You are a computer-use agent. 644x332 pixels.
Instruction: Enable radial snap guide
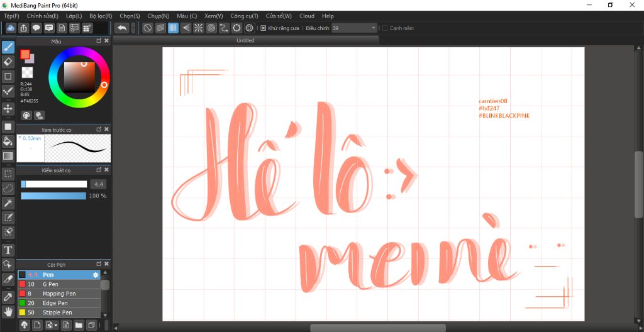click(198, 28)
